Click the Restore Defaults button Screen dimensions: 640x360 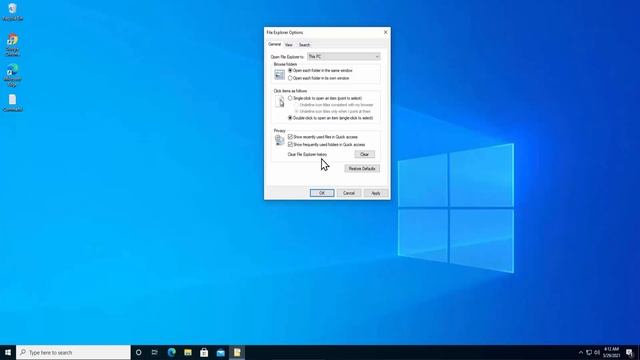(x=362, y=168)
